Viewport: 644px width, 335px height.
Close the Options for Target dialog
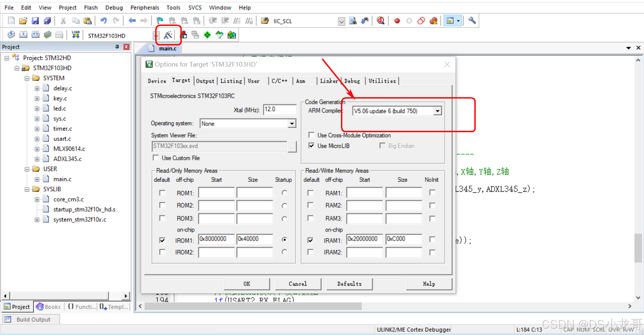click(447, 64)
